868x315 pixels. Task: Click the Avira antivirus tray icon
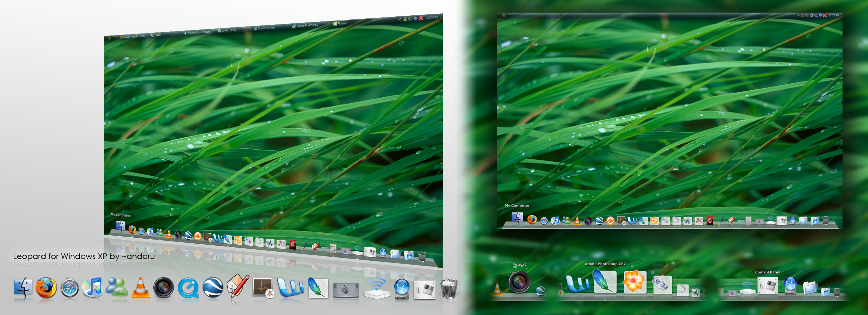pos(420,18)
